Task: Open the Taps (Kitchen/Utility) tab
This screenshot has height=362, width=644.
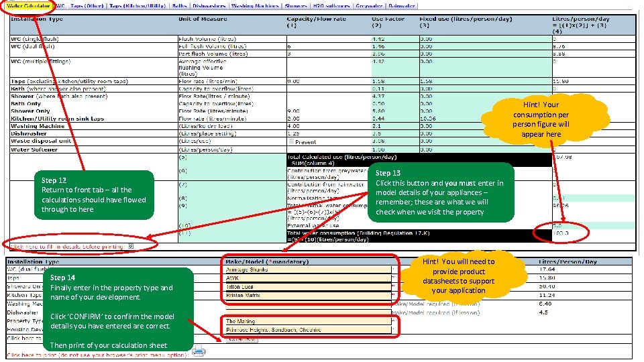Action: click(138, 6)
